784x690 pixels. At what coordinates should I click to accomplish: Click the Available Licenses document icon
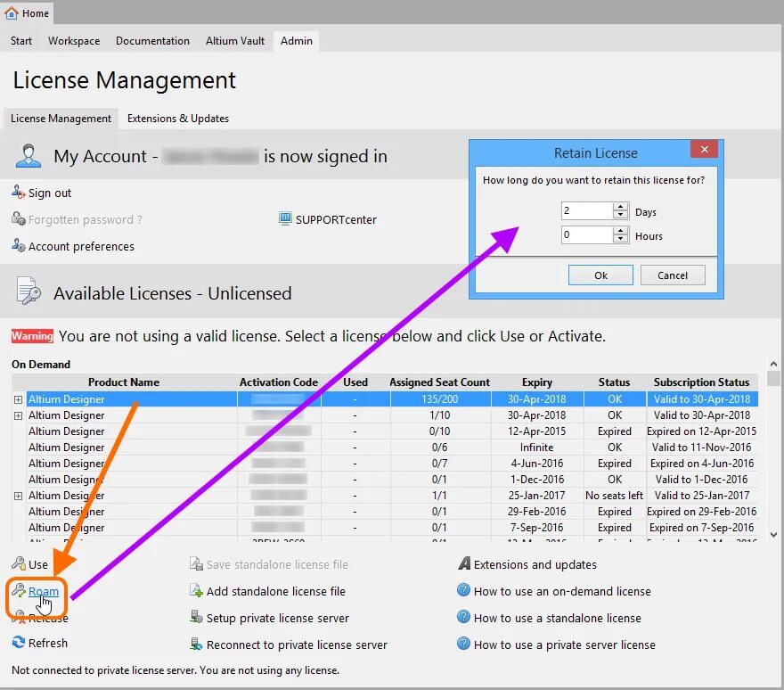point(29,291)
